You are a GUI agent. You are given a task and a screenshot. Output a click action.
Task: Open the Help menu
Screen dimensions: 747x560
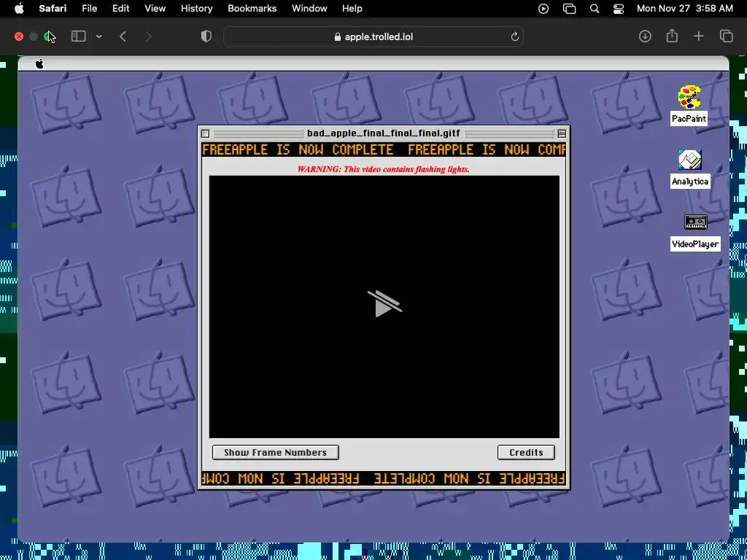pyautogui.click(x=352, y=9)
